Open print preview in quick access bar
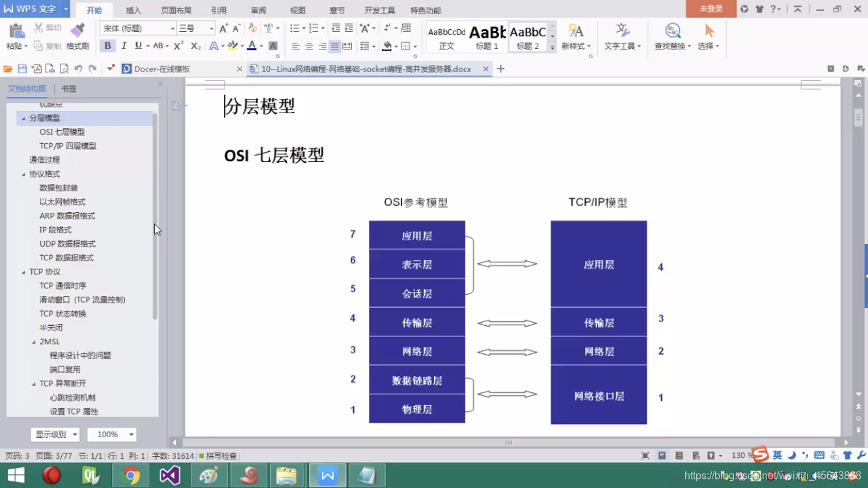This screenshot has width=868, height=488. click(64, 68)
